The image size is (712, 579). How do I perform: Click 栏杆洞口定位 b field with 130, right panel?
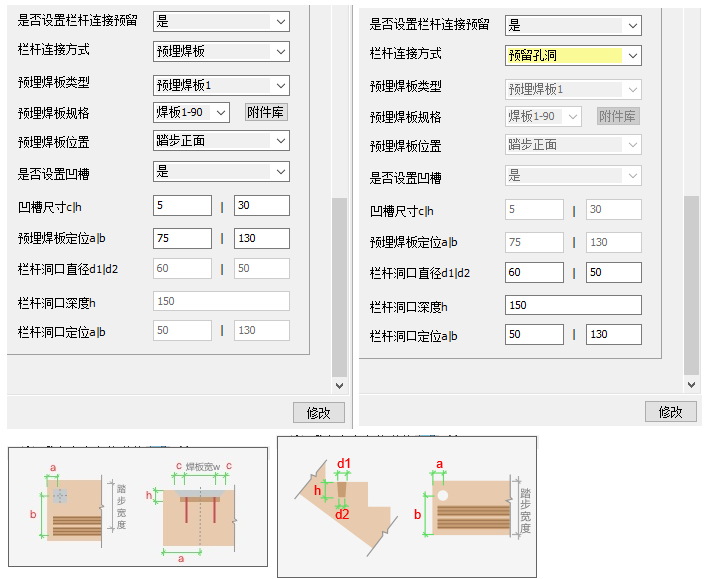[x=613, y=335]
